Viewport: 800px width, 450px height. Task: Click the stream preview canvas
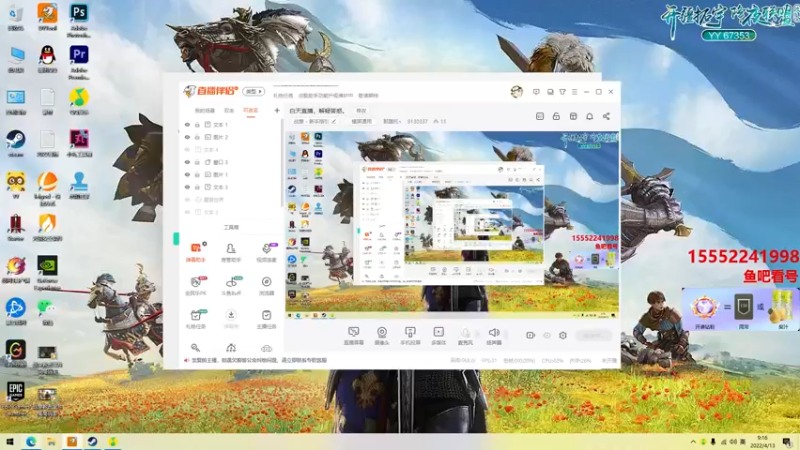452,225
